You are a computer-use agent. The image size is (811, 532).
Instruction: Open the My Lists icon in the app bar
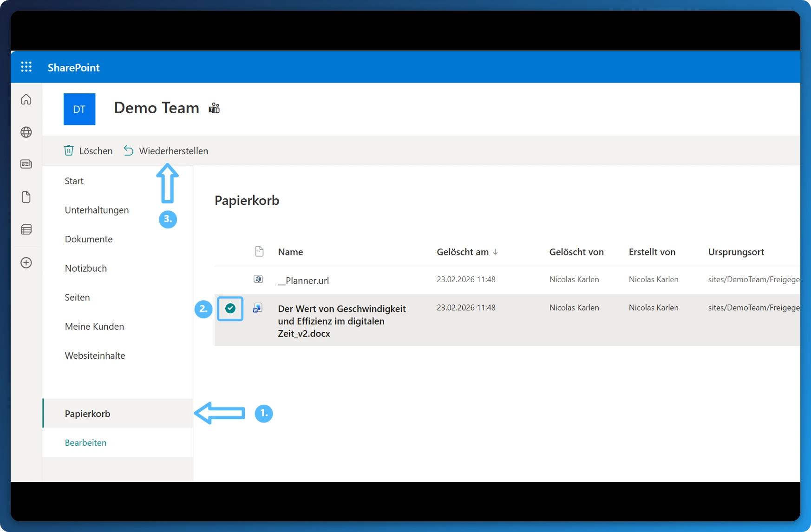tap(26, 230)
